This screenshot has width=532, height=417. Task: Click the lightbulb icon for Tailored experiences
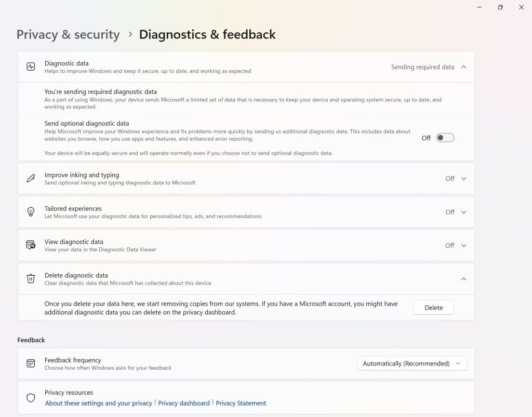point(31,212)
